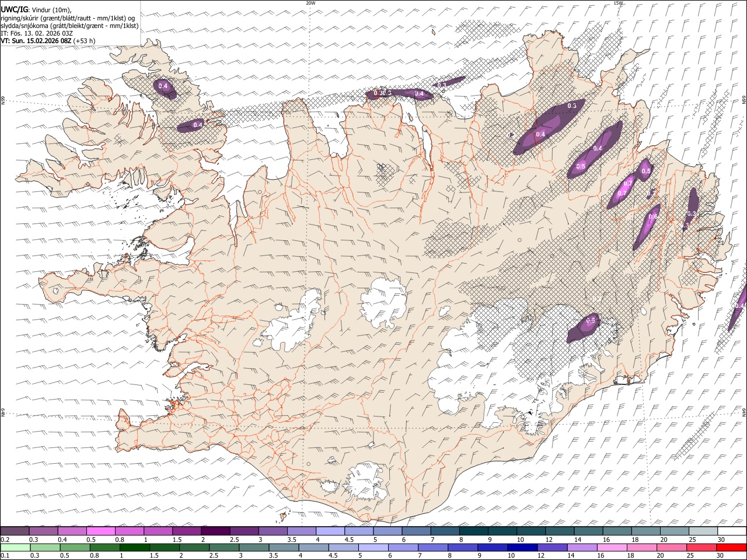Screen dimensions: 747x560
Task: Select the pale grey swatch labeled 25 in the upper legend
Action: [x=702, y=531]
